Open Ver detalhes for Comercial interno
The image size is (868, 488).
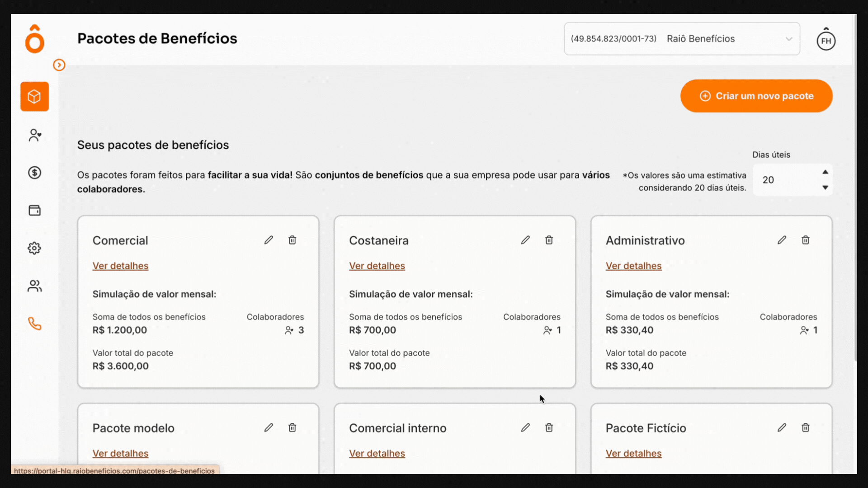tap(377, 453)
